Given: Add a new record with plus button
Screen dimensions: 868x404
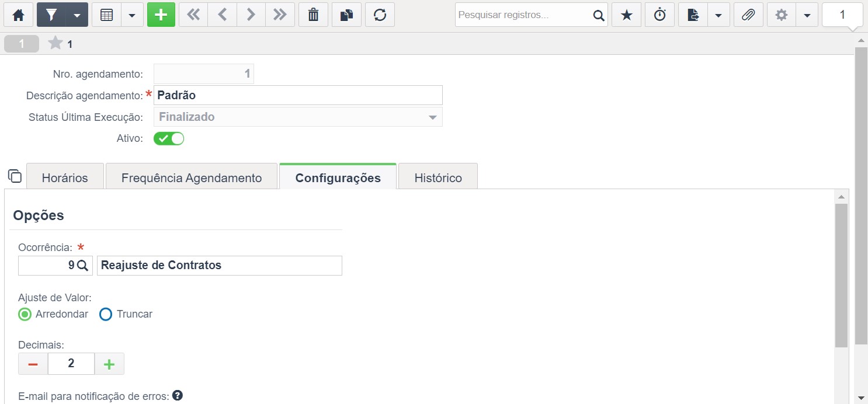Looking at the screenshot, I should tap(161, 15).
